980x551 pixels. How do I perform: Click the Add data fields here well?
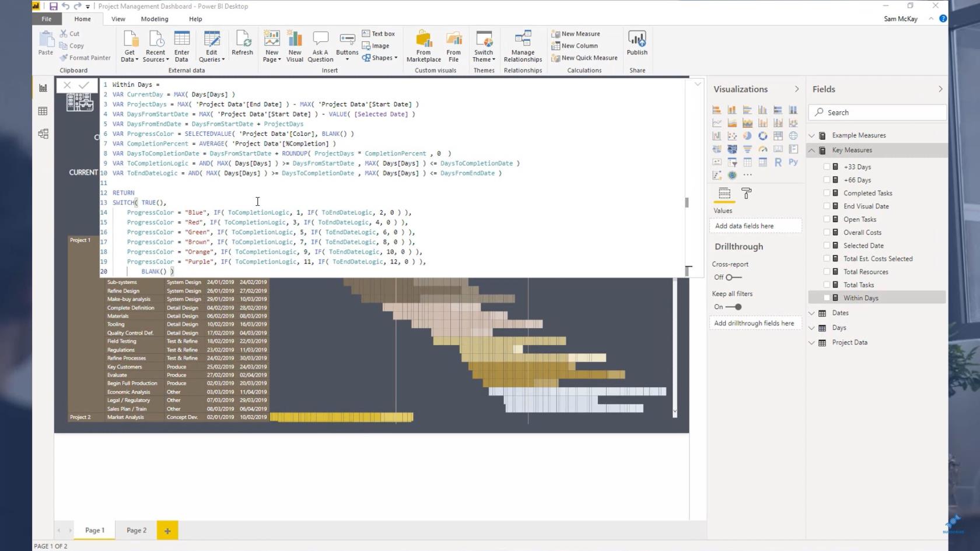pos(755,226)
